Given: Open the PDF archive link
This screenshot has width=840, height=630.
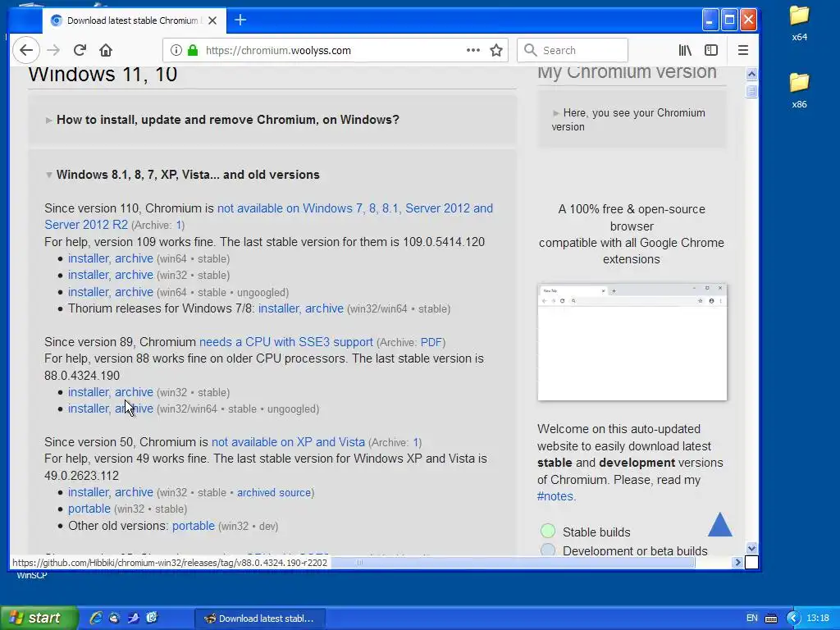Looking at the screenshot, I should [431, 342].
